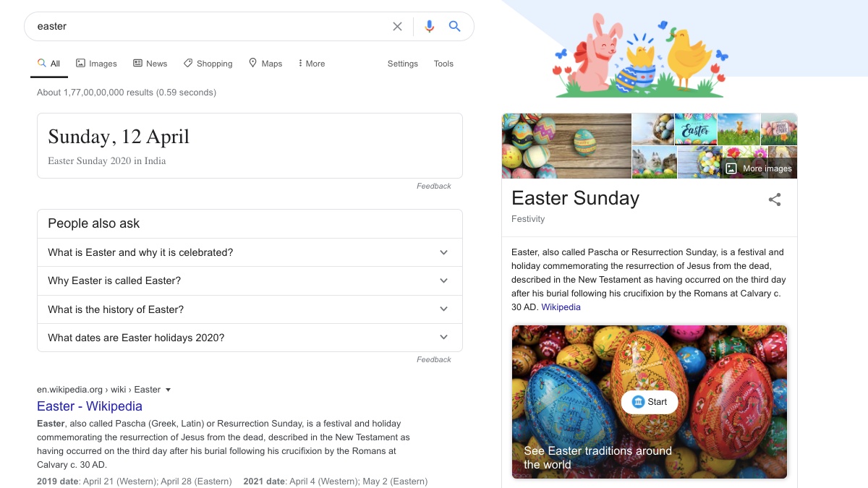Click the magnifying glass search icon
Image resolution: width=868 pixels, height=488 pixels.
455,26
